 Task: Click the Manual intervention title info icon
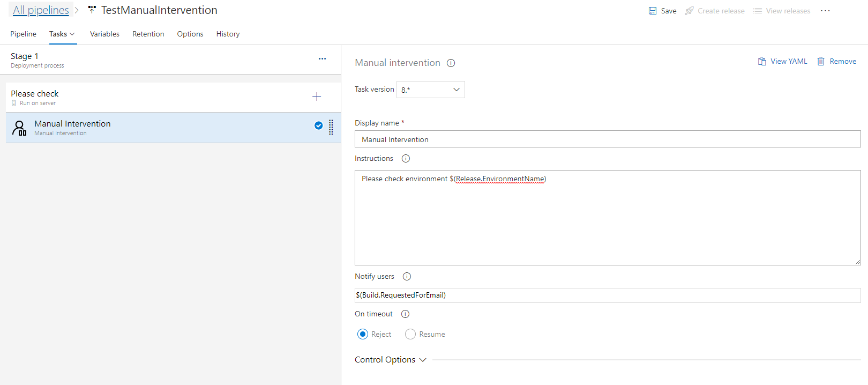pos(451,63)
